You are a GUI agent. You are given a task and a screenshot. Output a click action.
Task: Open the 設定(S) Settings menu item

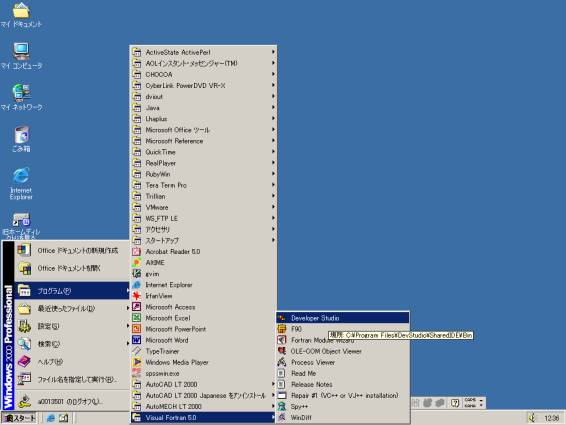[x=72, y=326]
